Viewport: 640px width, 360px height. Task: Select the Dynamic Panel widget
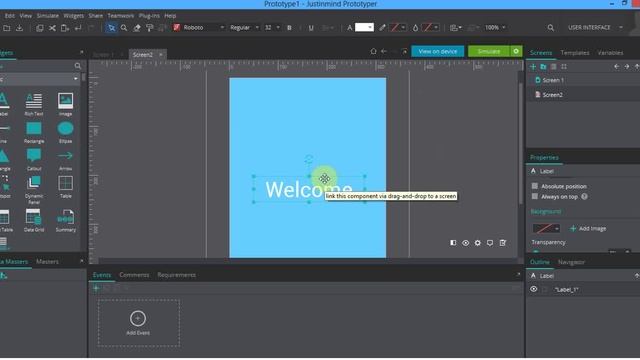pos(34,190)
